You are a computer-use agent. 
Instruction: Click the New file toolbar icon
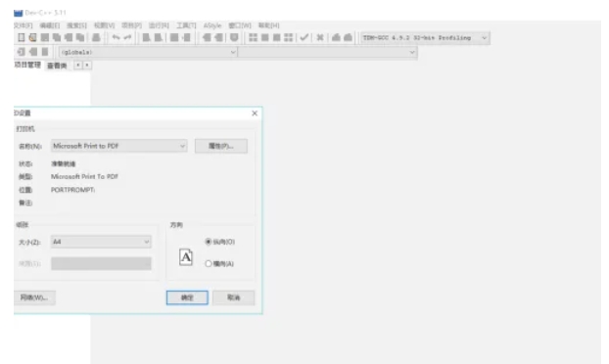click(22, 37)
